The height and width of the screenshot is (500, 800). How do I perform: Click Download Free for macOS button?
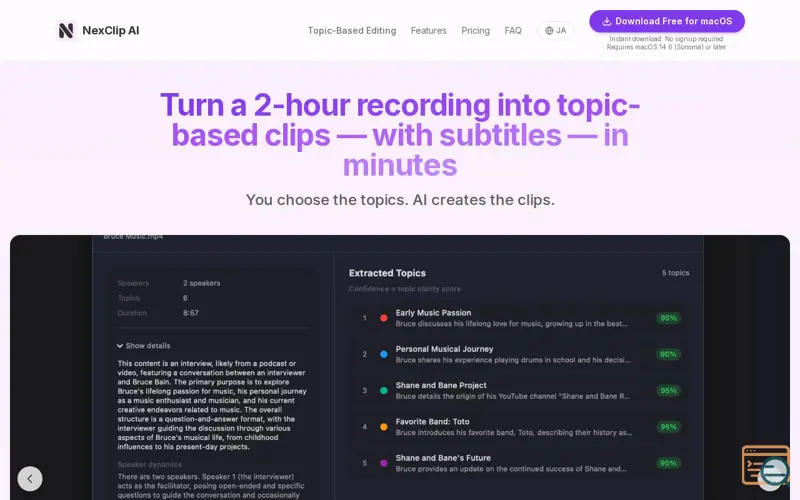667,21
